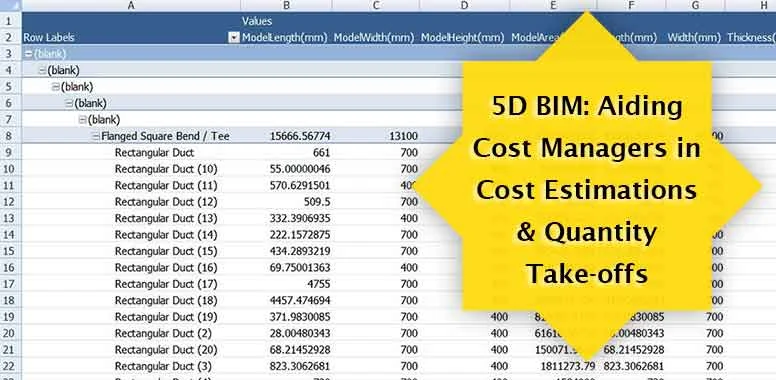
Task: Select row 17 header
Action: [x=10, y=284]
